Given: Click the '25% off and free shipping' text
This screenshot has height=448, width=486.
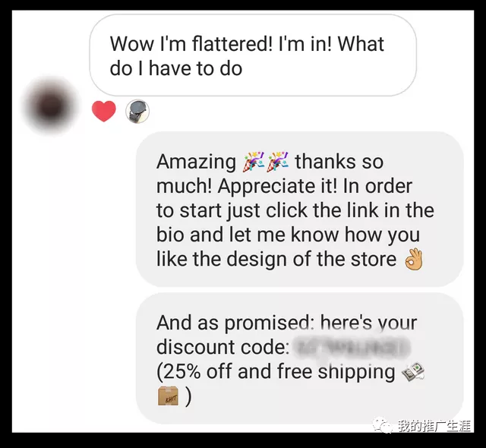Looking at the screenshot, I should point(276,371).
